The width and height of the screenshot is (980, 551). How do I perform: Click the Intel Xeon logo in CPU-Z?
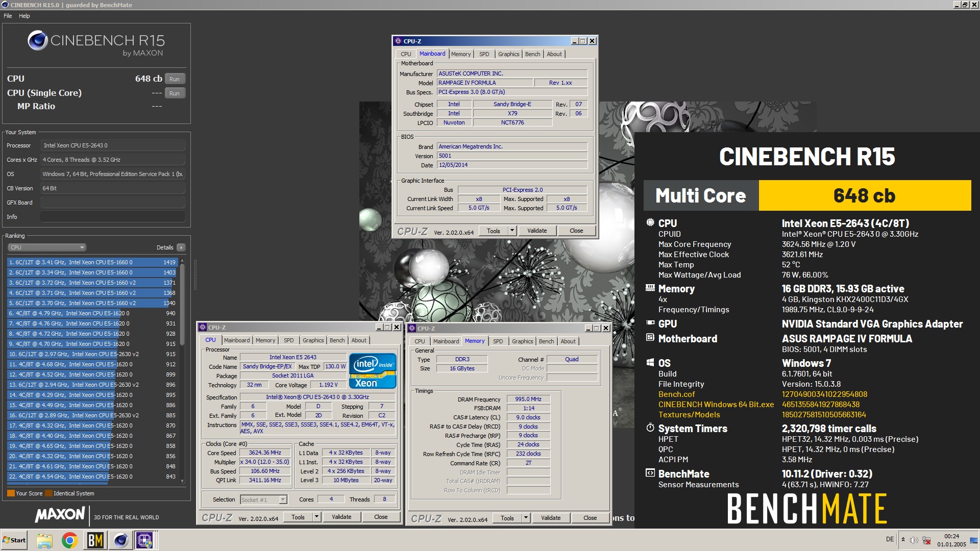tap(373, 371)
